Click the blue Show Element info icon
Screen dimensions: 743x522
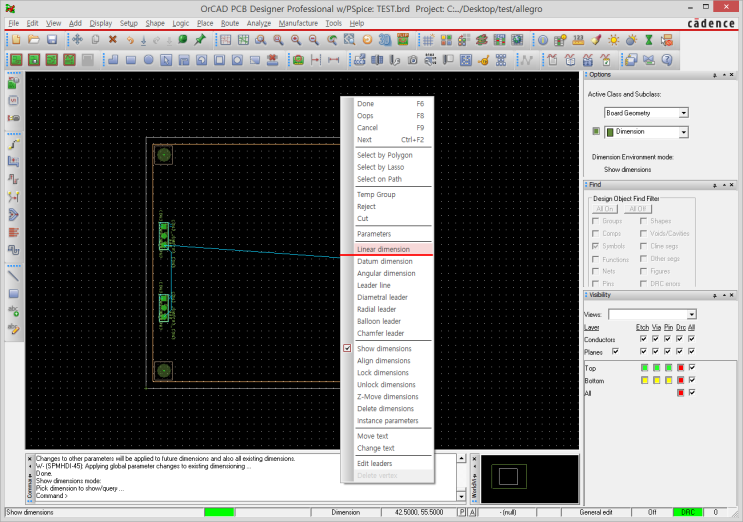click(x=542, y=40)
